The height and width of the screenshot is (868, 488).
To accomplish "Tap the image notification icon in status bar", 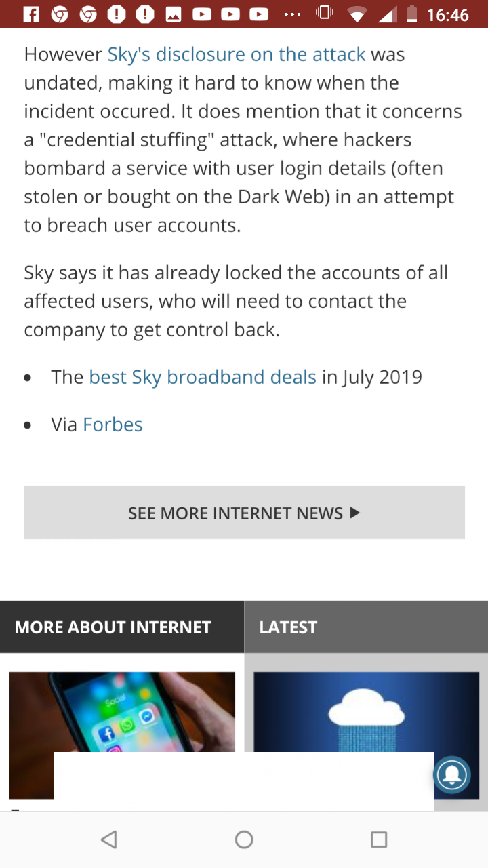I will click(174, 14).
